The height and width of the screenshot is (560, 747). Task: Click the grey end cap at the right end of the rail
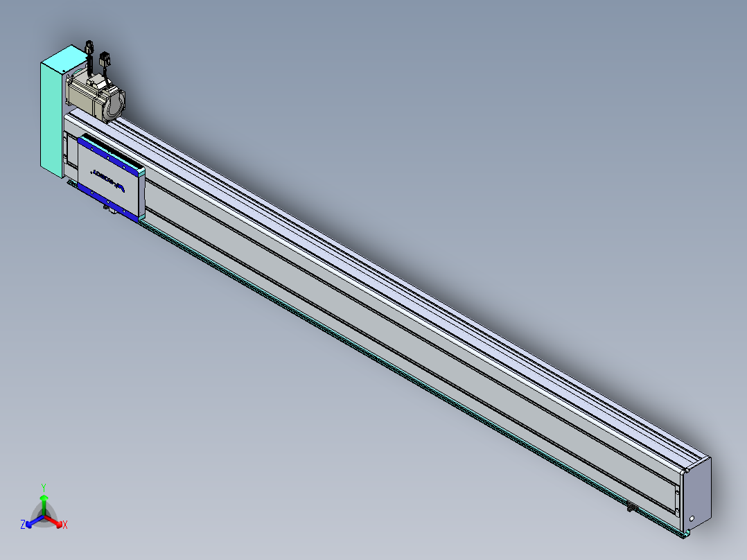click(696, 495)
